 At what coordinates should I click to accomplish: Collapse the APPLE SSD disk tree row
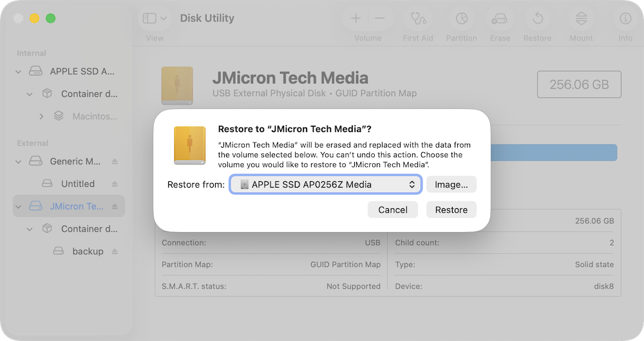tap(18, 72)
